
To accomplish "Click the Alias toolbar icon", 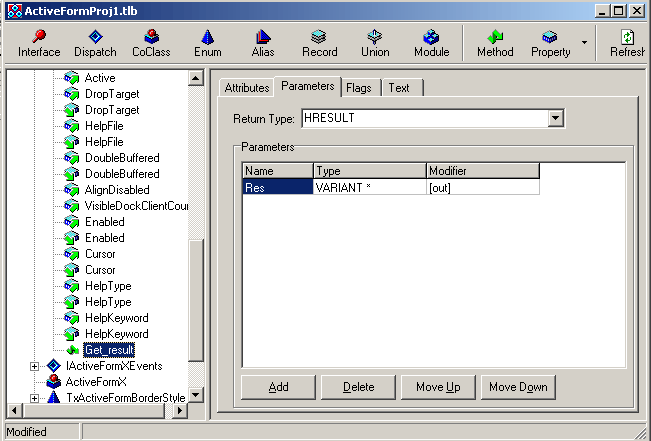I will (263, 43).
